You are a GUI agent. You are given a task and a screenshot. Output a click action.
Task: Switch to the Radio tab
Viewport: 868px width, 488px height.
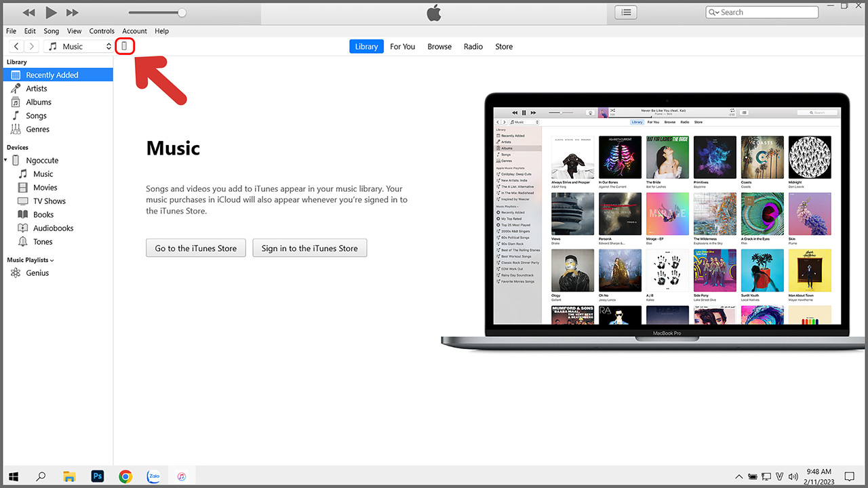473,47
